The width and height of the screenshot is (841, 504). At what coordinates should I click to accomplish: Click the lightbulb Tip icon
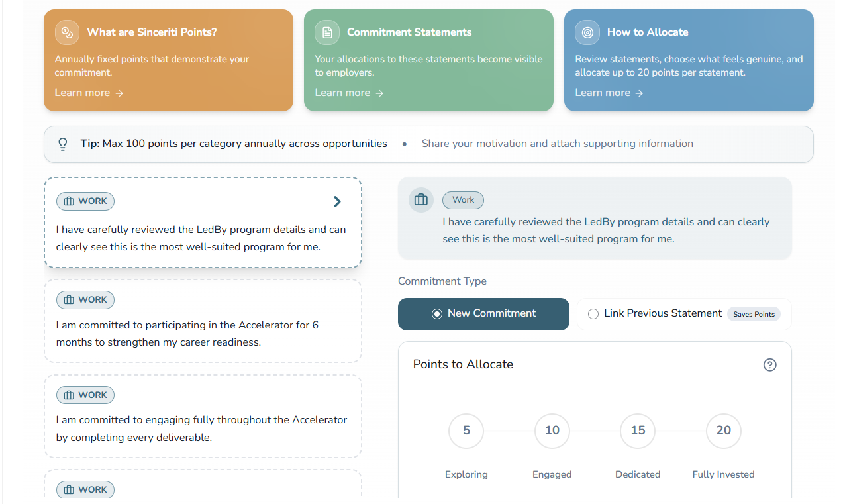point(63,144)
